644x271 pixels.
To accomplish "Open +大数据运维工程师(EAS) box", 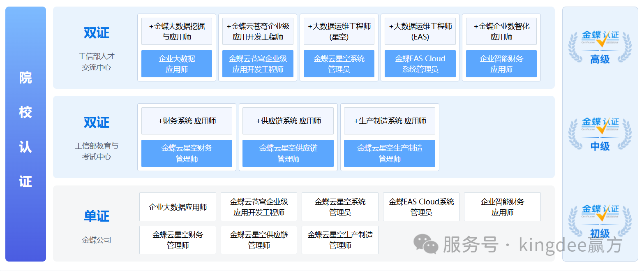I will [420, 31].
